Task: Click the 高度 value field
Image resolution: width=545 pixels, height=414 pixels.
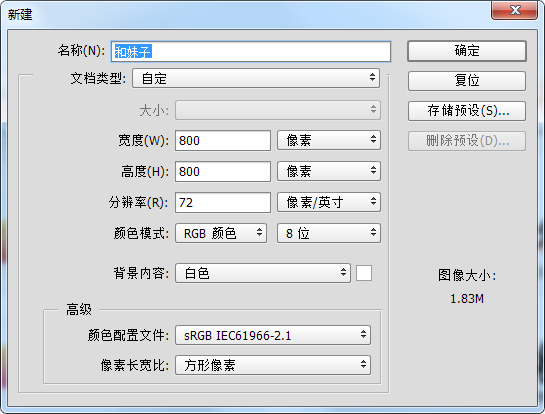Action: click(x=223, y=171)
